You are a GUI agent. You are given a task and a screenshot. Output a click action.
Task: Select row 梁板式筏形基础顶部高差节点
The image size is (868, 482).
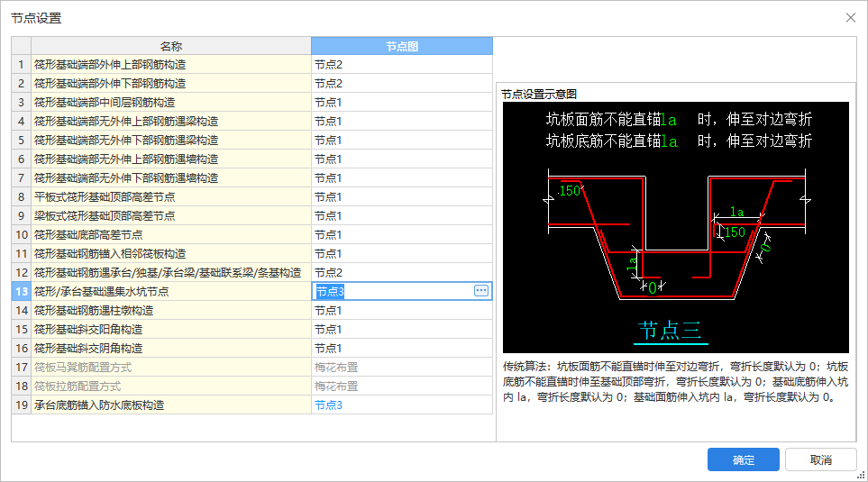(171, 216)
